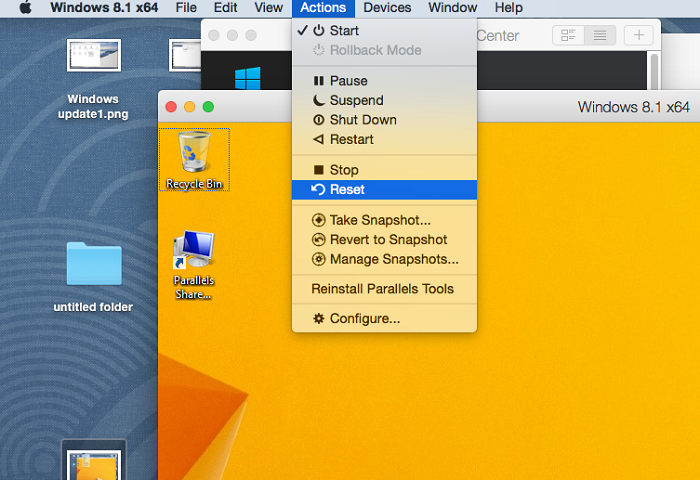Choose Suspend for the virtual machine
Viewport: 700px width, 480px height.
click(384, 100)
